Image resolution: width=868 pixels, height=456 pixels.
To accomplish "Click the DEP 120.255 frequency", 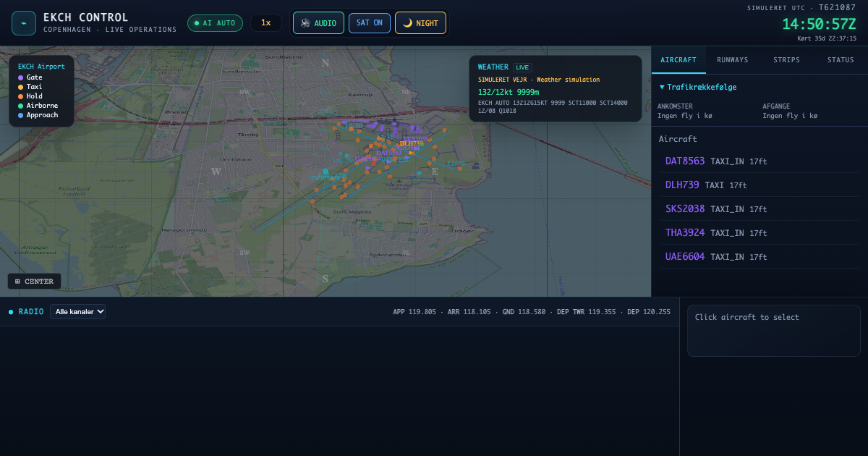I will [649, 312].
